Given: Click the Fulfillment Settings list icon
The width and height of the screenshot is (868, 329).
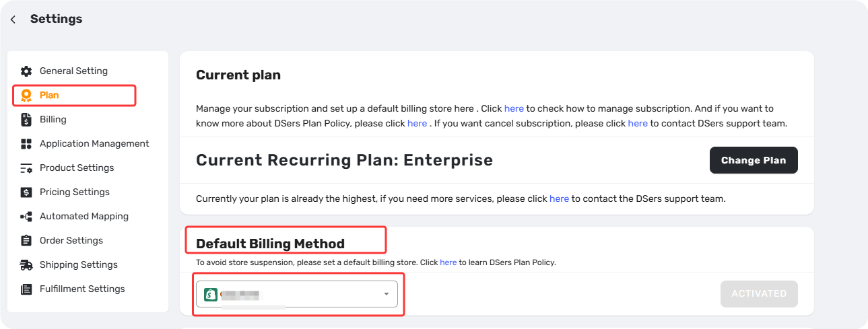Looking at the screenshot, I should point(26,289).
